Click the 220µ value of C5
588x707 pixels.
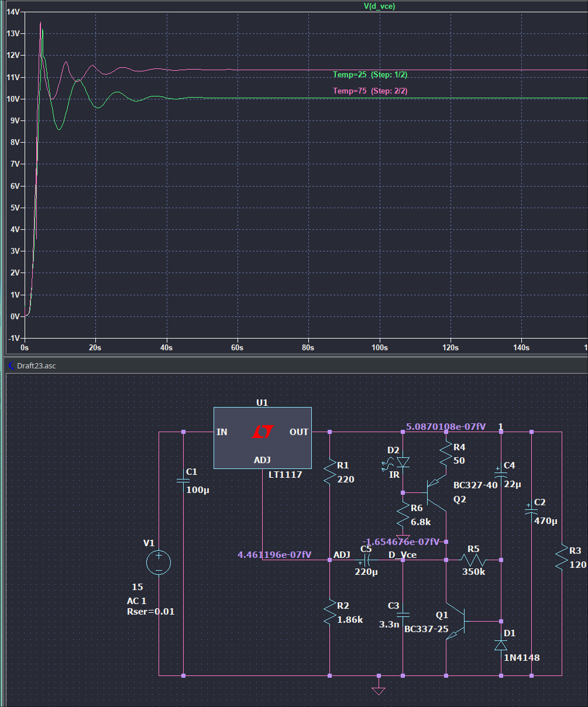point(366,572)
